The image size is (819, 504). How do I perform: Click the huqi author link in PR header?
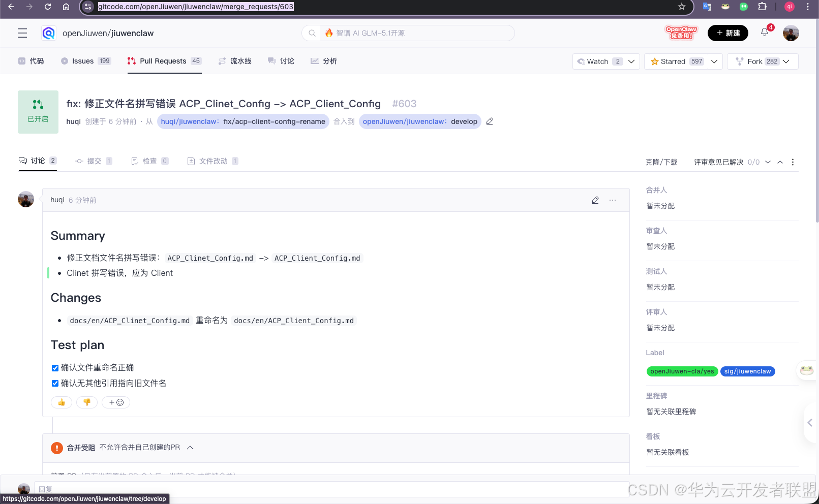73,121
